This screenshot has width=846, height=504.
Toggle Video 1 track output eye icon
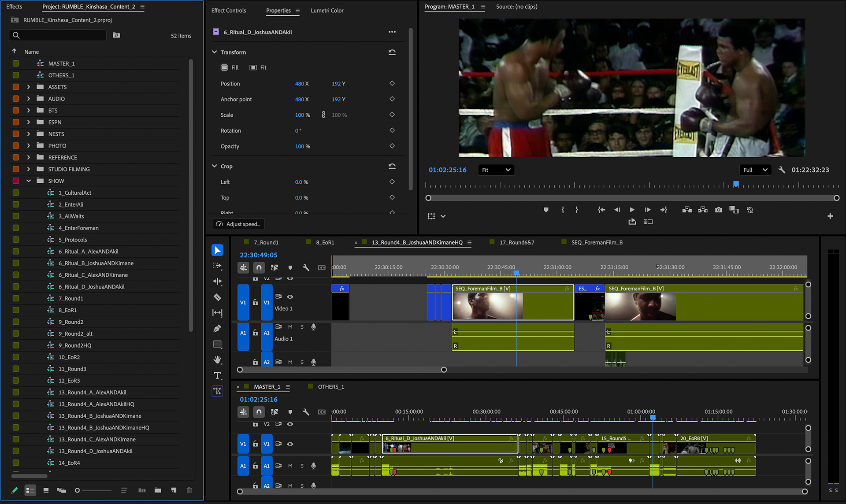click(290, 296)
